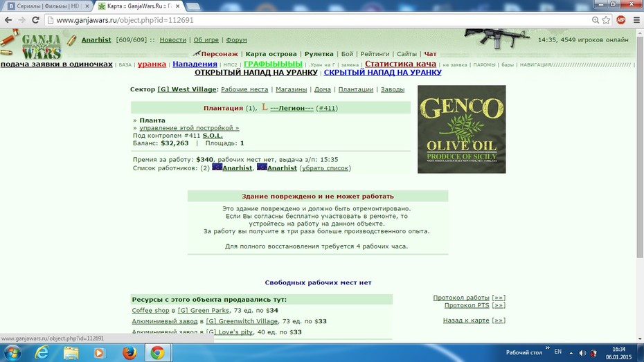Viewport: 644px width, 362px height.
Task: Show hidden tray icons arrow
Action: tap(571, 353)
